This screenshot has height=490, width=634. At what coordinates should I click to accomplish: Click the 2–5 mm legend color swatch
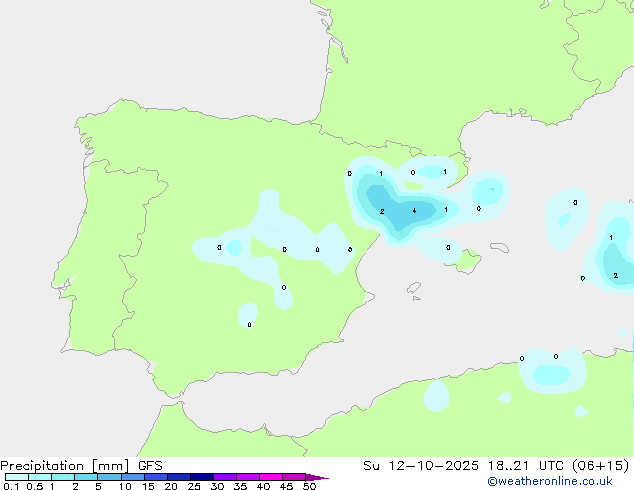86,477
